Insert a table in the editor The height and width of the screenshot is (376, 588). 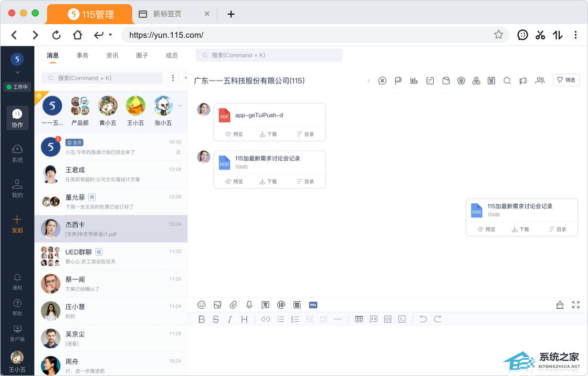(359, 319)
